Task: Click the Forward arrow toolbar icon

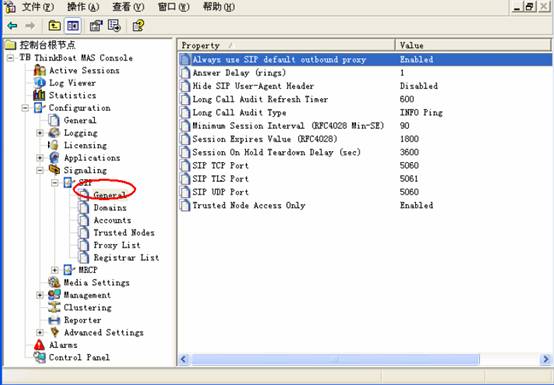Action: pyautogui.click(x=30, y=25)
